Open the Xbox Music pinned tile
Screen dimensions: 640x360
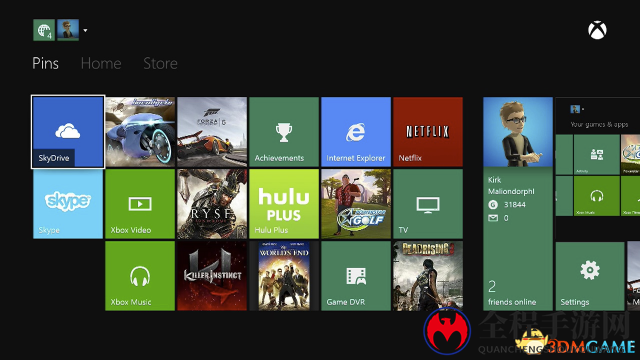[x=140, y=276]
